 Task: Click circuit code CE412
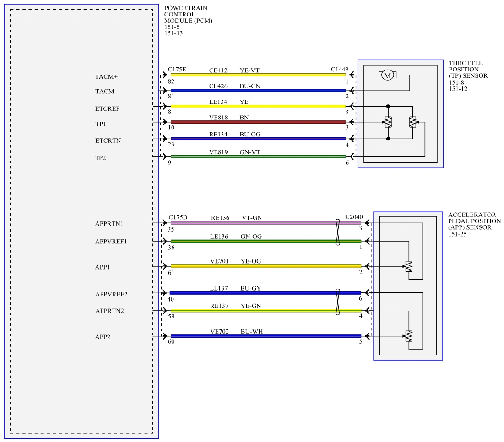(x=218, y=70)
